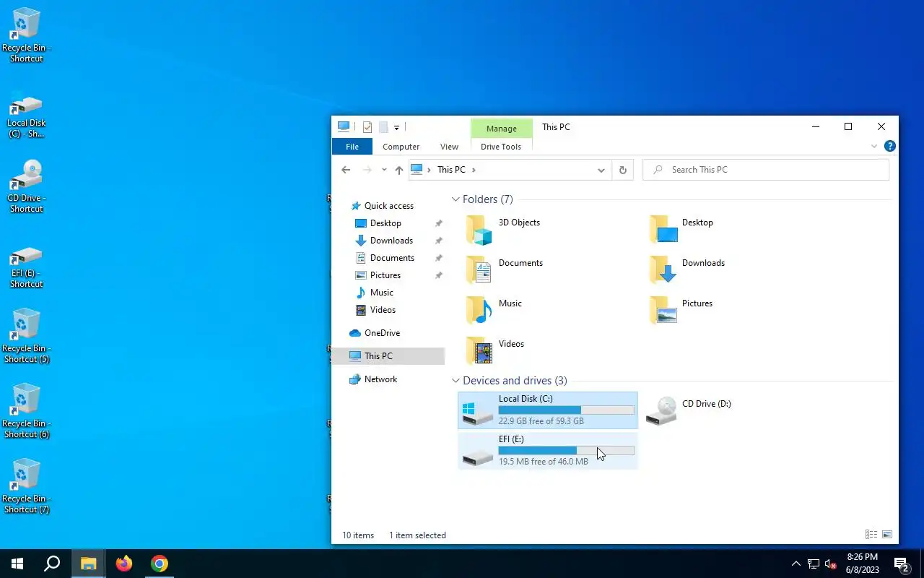The height and width of the screenshot is (578, 924).
Task: Select the EFI (E:) drive
Action: click(x=548, y=450)
